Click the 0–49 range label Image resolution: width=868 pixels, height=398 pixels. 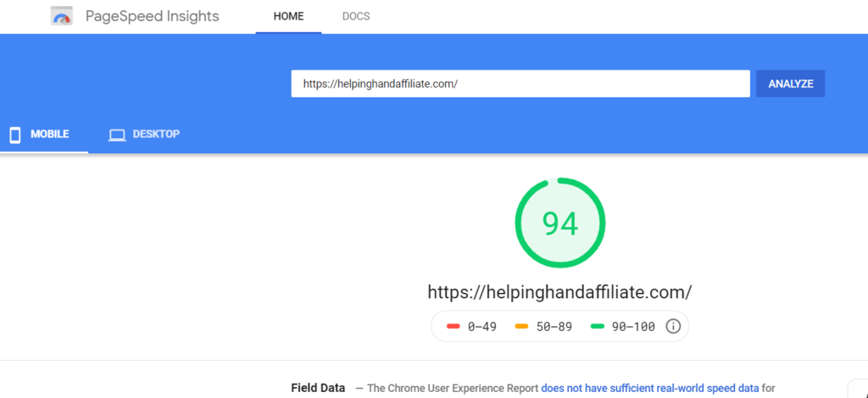pyautogui.click(x=482, y=327)
